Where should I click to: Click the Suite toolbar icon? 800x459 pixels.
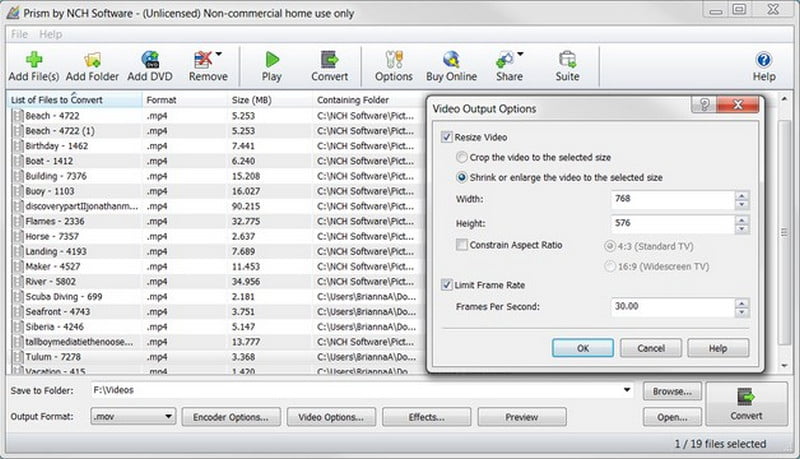click(x=568, y=60)
